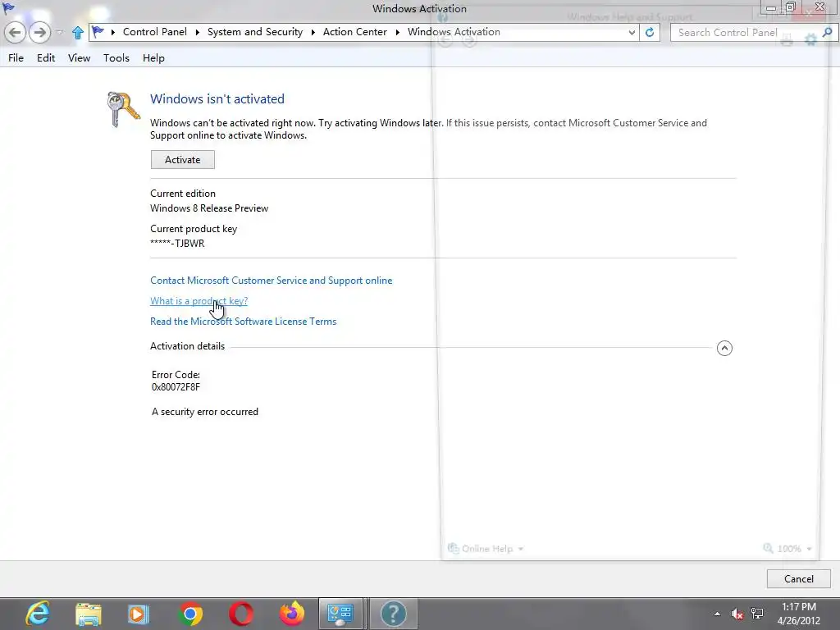Collapse the Activation details section
The width and height of the screenshot is (840, 630).
(x=724, y=348)
